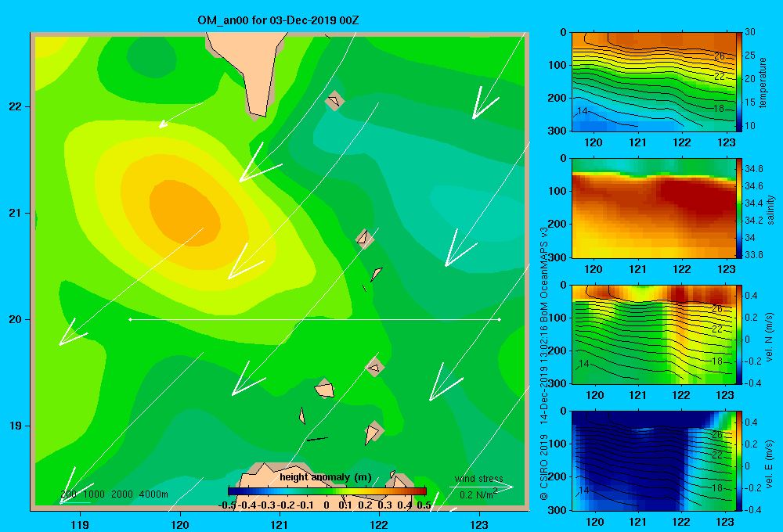
Task: Click longitude label 122 on main map
Action: 379,524
